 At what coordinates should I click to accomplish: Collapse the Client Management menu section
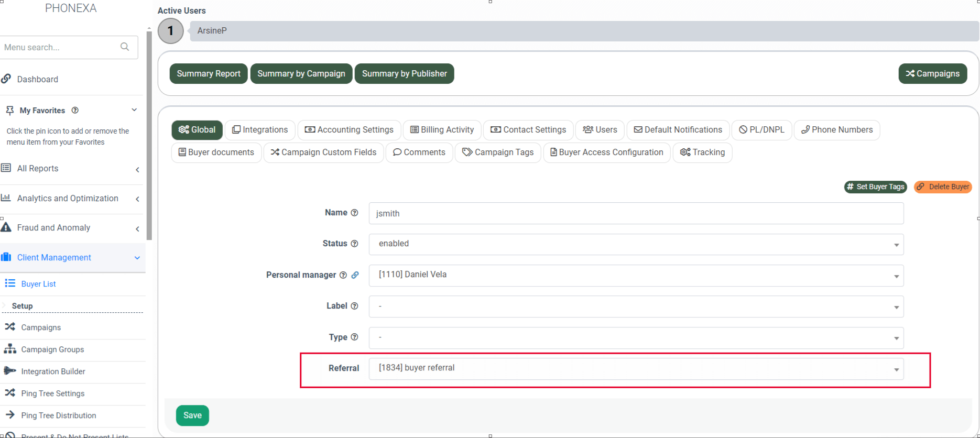tap(137, 258)
